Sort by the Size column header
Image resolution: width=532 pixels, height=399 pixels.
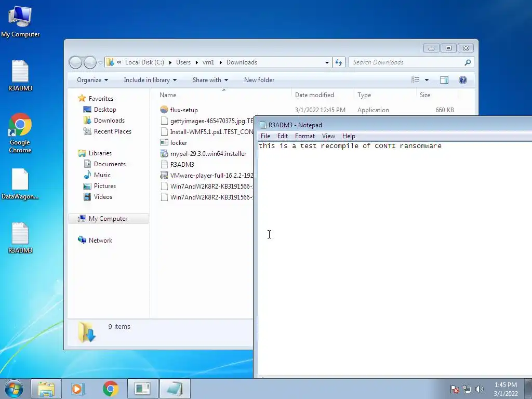pyautogui.click(x=437, y=95)
